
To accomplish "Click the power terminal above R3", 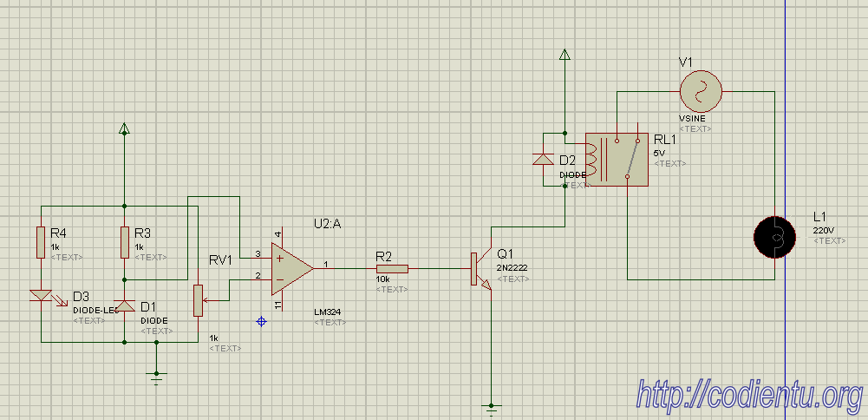I will (x=124, y=129).
